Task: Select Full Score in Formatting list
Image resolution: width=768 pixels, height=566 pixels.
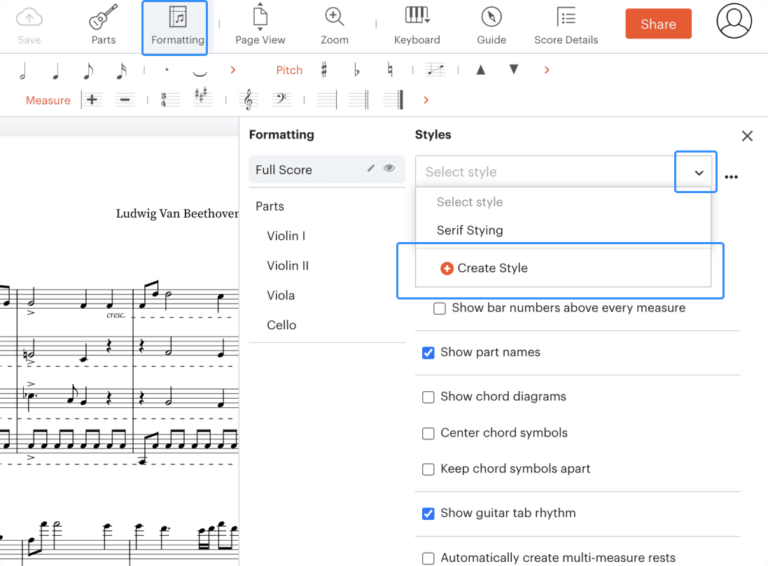Action: pyautogui.click(x=327, y=169)
